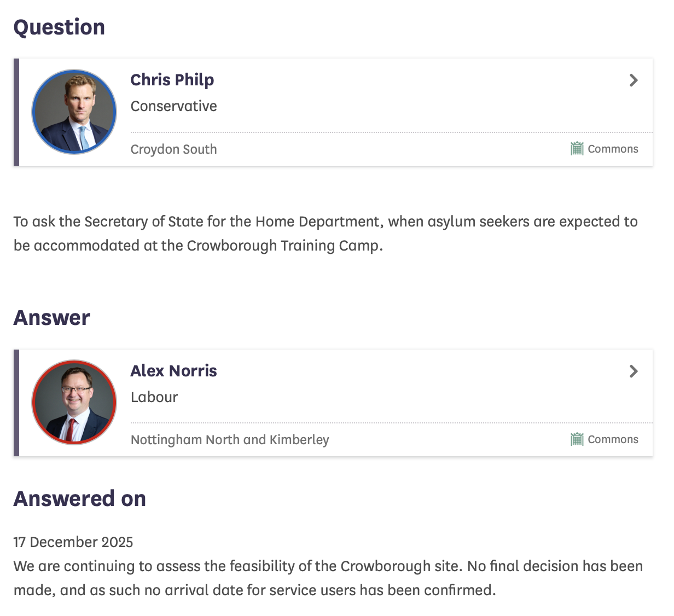Open the Alex Norris name link
Viewport: 674px width, 616px height.
pyautogui.click(x=173, y=371)
